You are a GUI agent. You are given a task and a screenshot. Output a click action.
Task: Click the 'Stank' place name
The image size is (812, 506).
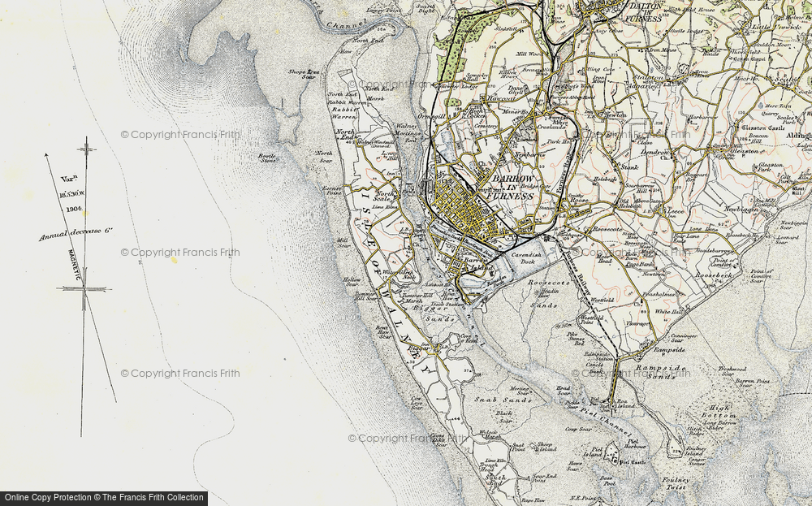point(630,167)
